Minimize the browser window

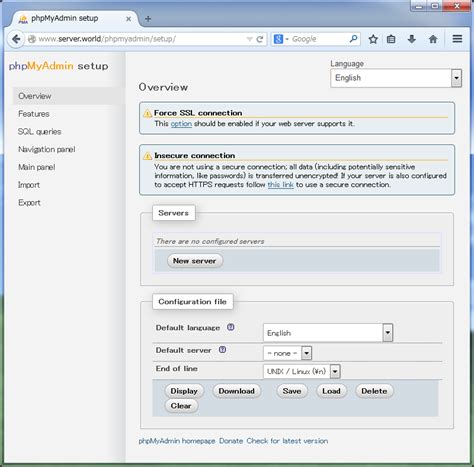[420, 6]
